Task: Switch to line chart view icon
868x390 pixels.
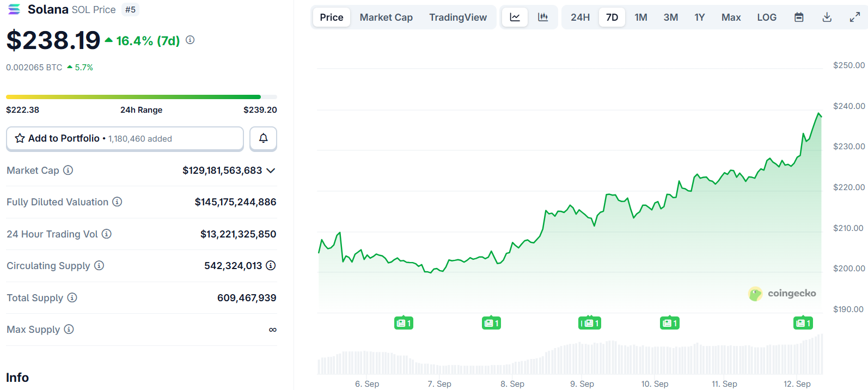Action: click(515, 17)
